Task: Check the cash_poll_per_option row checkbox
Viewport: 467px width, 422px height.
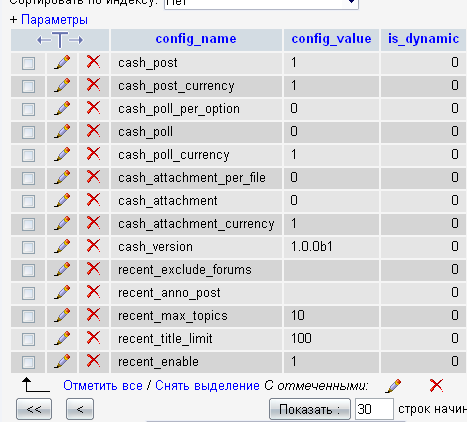Action: 28,109
